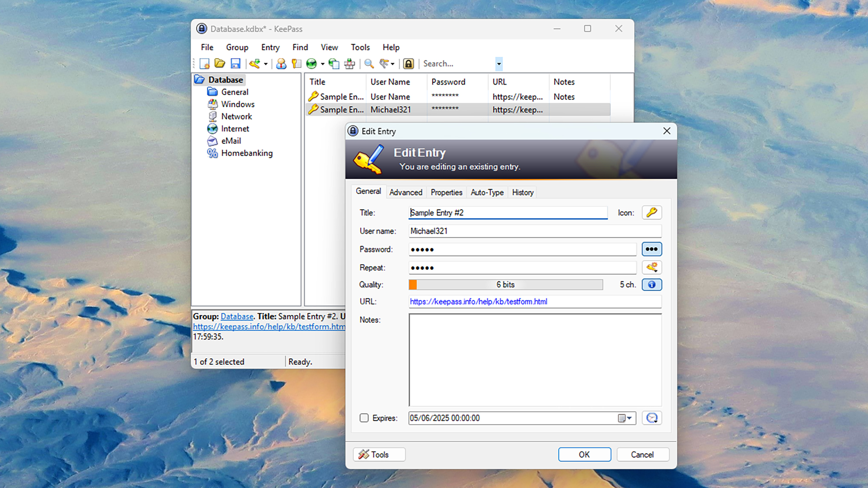Image resolution: width=868 pixels, height=488 pixels.
Task: Open the password generator dropdown
Action: 651,268
